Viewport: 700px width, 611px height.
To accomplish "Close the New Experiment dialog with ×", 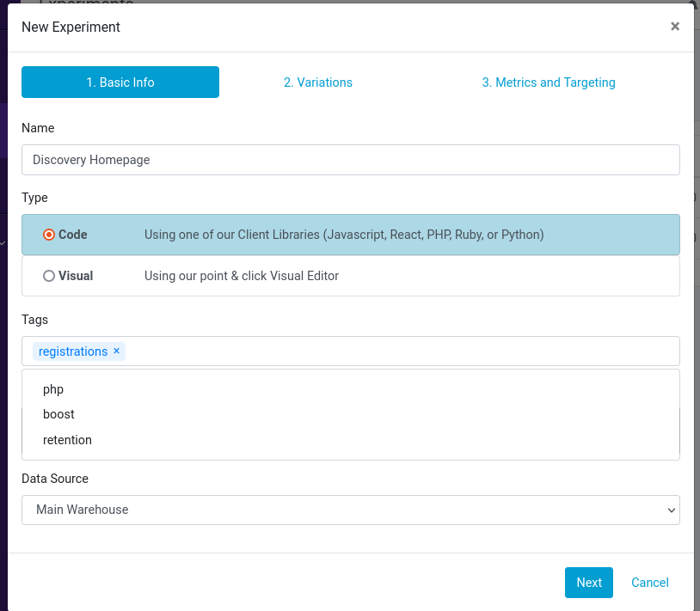I will [675, 27].
